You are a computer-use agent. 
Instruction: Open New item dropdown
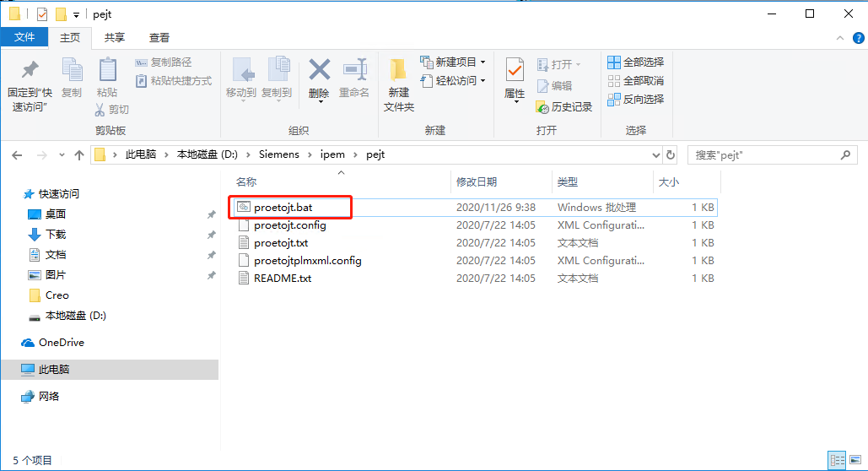(453, 62)
